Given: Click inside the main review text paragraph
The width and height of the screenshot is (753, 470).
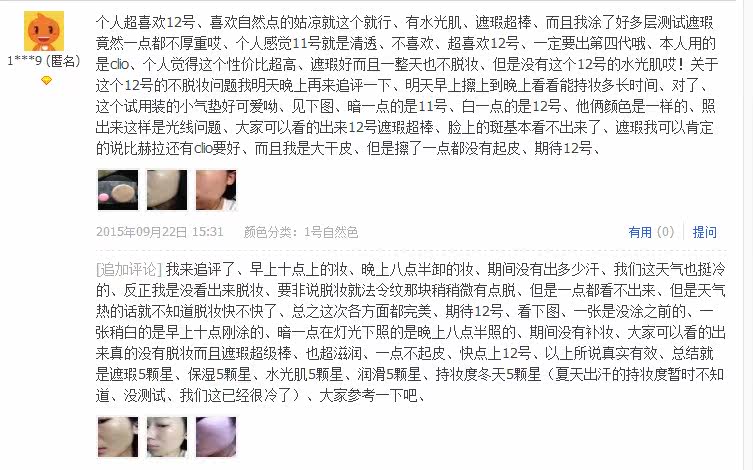Looking at the screenshot, I should 406,85.
